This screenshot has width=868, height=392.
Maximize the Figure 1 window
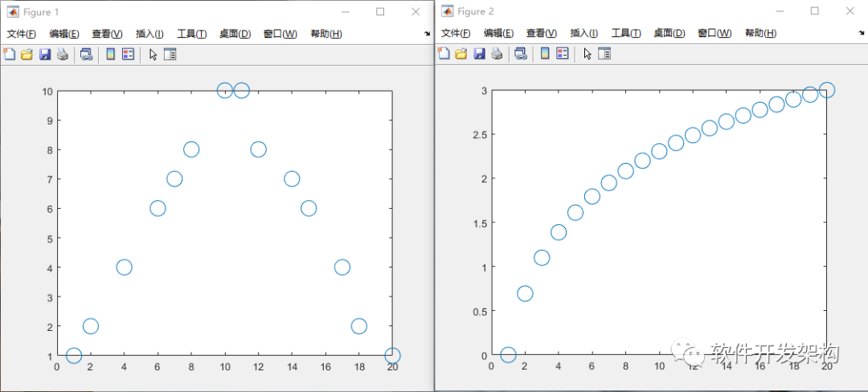[380, 11]
